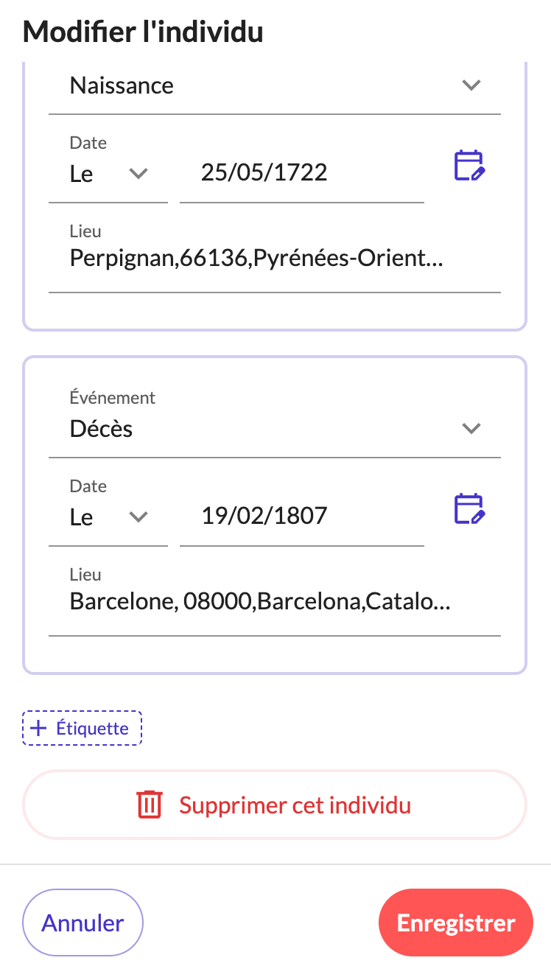Click the trash icon for deleting individual
Screen dimensions: 551x980
tap(149, 805)
